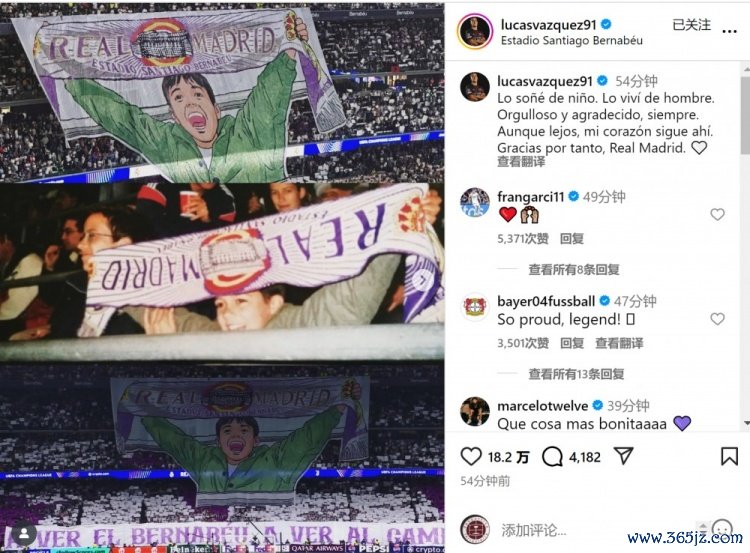Like the post with the heart icon
Image resolution: width=750 pixels, height=553 pixels.
[471, 456]
